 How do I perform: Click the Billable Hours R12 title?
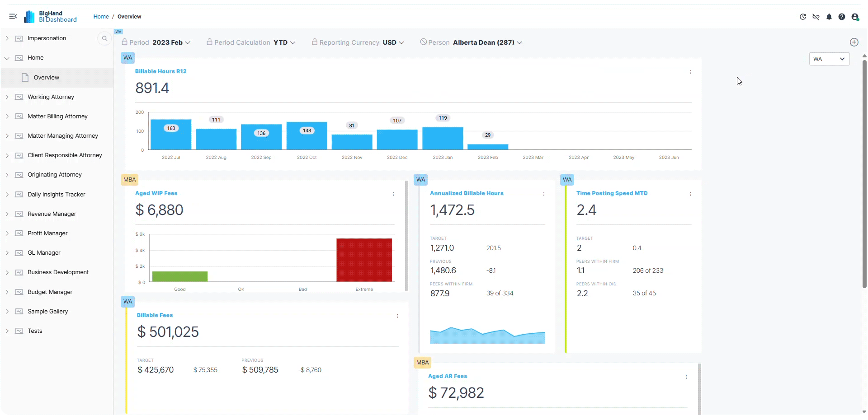[x=160, y=71]
